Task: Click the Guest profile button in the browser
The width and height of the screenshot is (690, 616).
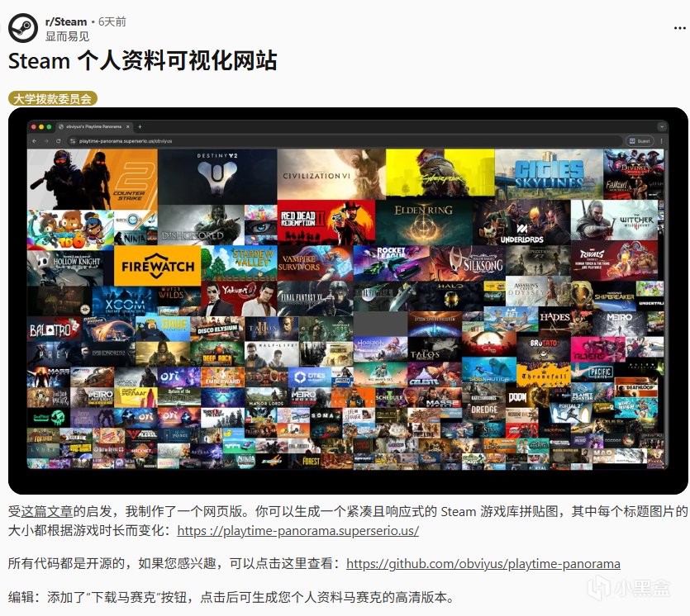Action: click(x=640, y=141)
